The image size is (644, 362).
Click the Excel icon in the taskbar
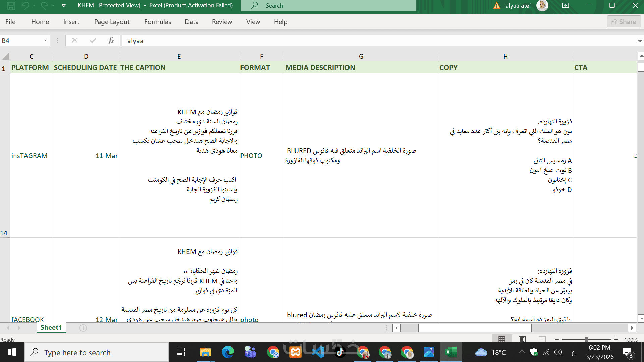pos(451,352)
